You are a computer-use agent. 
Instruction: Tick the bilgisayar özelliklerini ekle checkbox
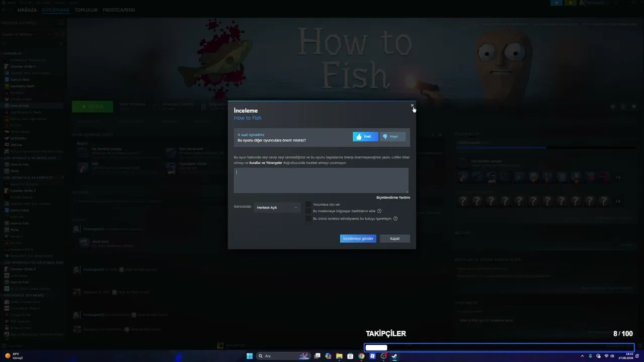pyautogui.click(x=308, y=211)
